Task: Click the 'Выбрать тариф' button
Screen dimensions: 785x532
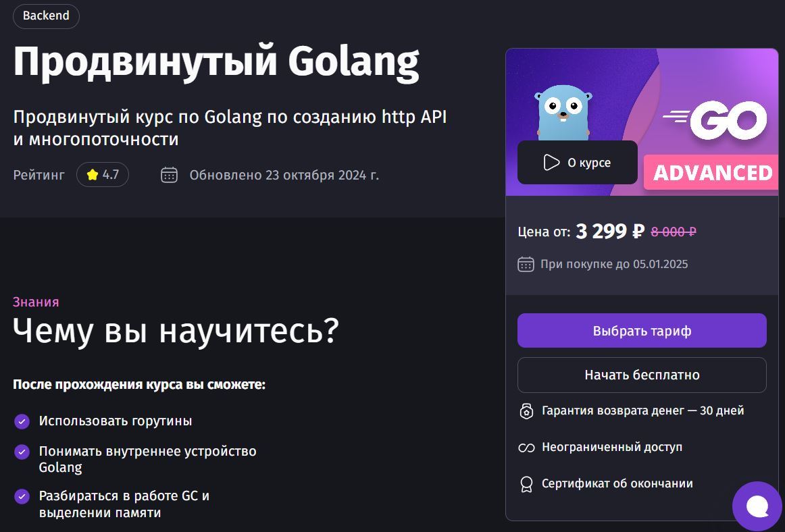Action: tap(642, 331)
